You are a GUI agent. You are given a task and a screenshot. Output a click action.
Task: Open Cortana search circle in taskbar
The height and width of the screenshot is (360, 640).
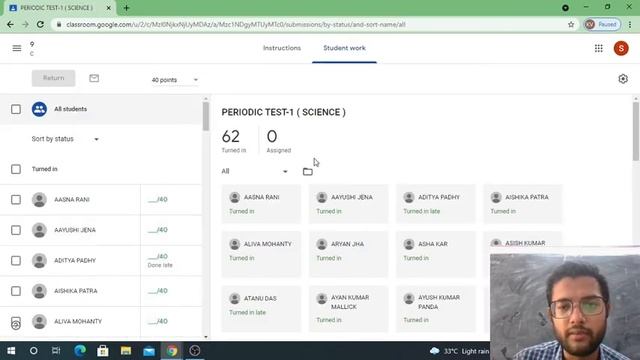(33, 351)
